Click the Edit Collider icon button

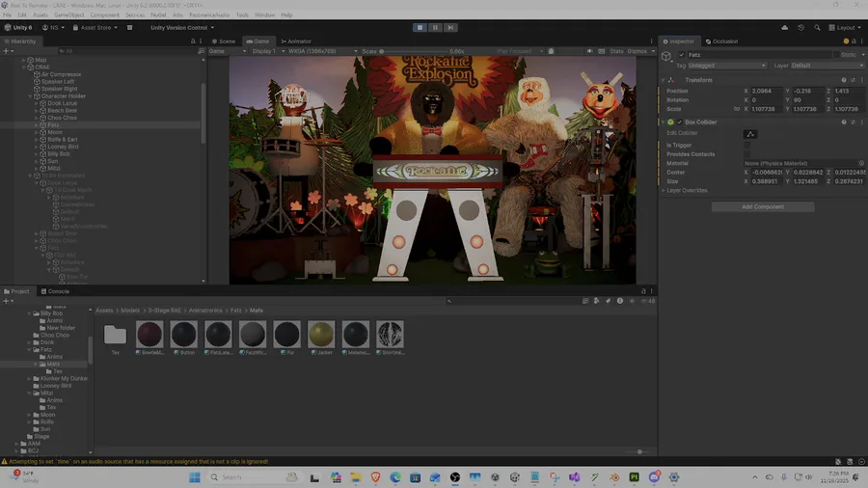coord(750,133)
